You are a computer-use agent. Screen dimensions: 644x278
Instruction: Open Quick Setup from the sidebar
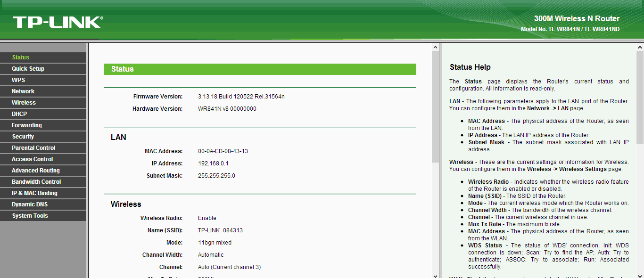tap(28, 69)
